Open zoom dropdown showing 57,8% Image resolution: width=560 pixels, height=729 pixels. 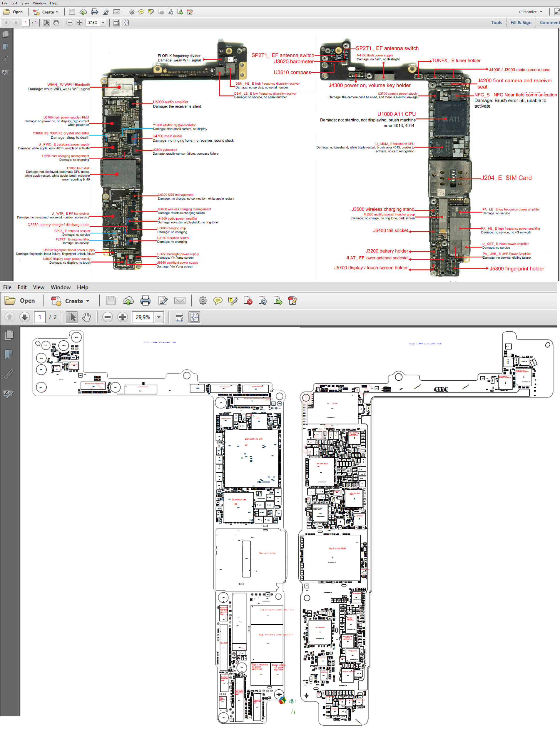[103, 23]
